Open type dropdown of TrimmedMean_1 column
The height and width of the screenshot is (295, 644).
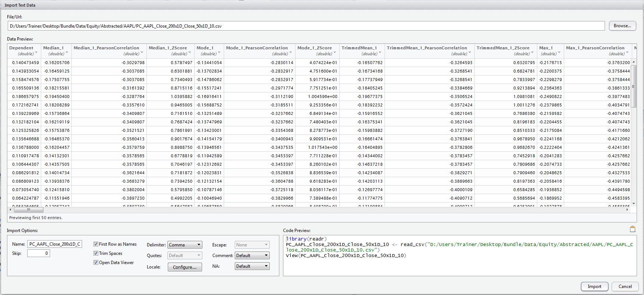point(380,53)
